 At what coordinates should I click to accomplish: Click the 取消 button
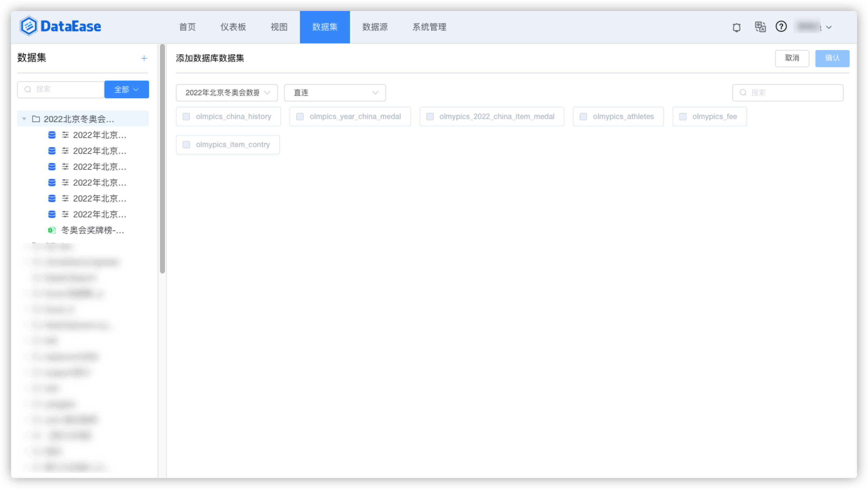pos(792,58)
